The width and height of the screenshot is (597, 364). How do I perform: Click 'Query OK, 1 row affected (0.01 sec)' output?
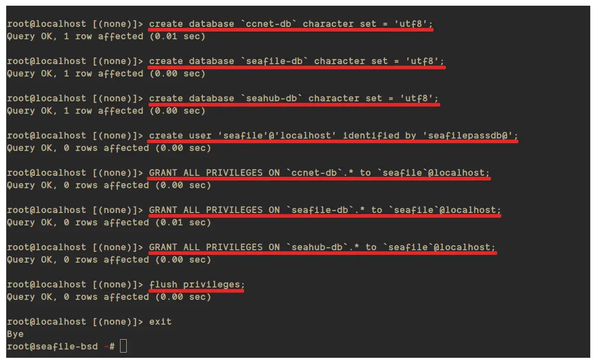point(106,37)
